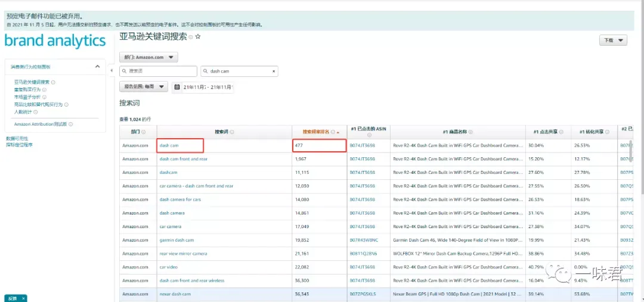
Task: Open the date range picker field
Action: pos(203,87)
